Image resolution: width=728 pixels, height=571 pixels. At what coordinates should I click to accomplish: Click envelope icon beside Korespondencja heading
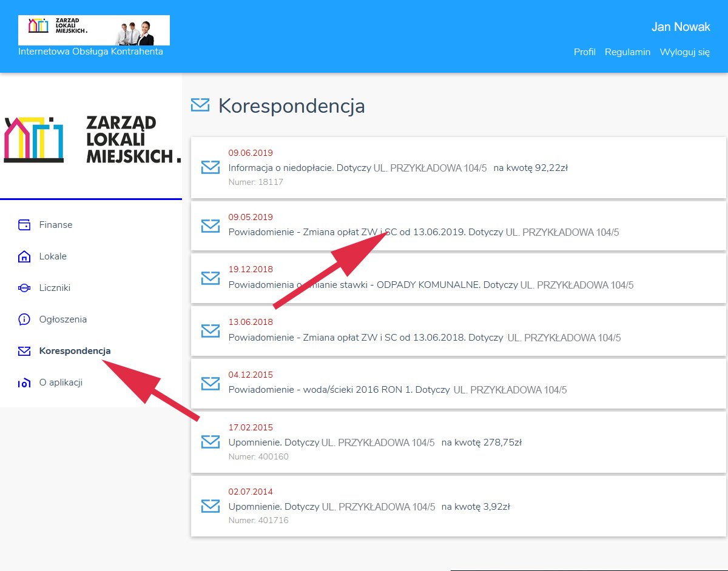tap(200, 105)
